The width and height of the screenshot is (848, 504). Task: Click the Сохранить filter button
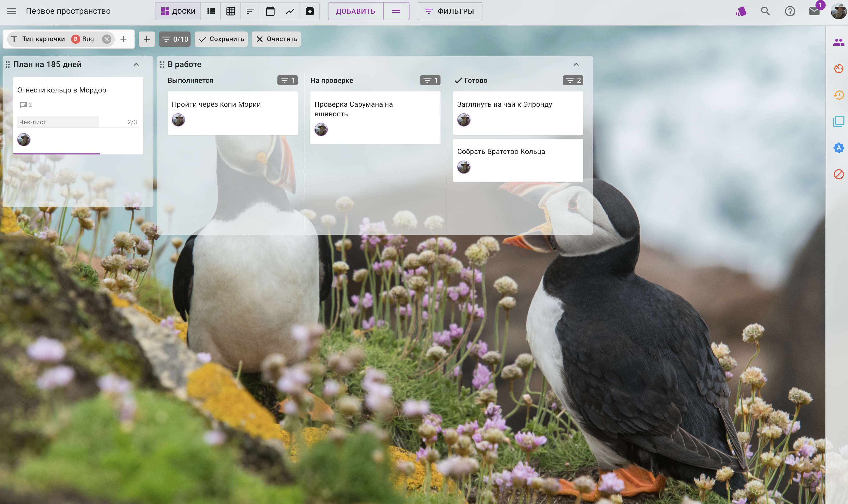coord(221,39)
